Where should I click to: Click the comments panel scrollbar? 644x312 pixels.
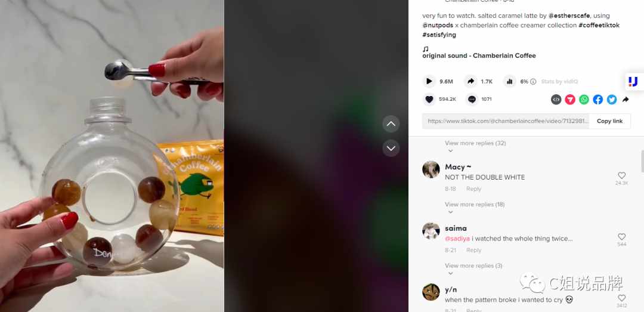pos(642,162)
